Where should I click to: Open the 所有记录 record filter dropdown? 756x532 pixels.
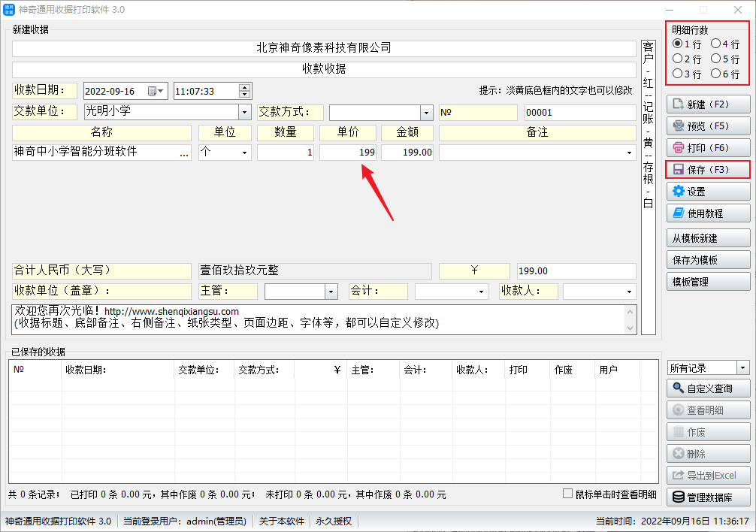(743, 368)
